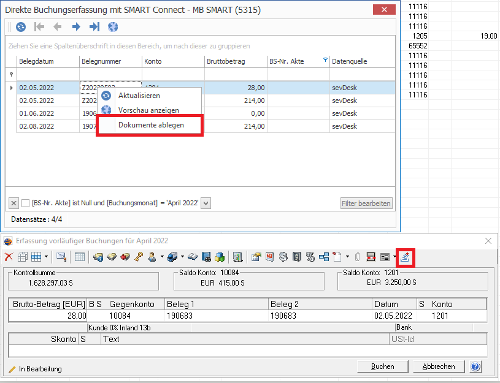The height and width of the screenshot is (383, 500).
Task: Click the Buchen button
Action: (383, 367)
